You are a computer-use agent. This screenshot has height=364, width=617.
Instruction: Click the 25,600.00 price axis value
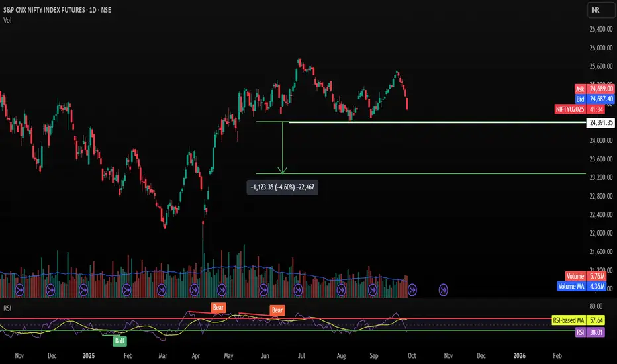[x=601, y=66]
